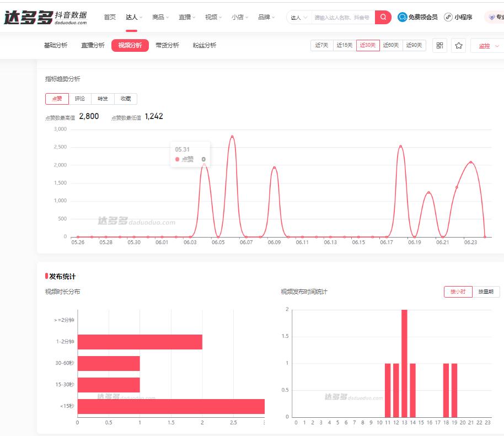Click the star favorite icon

click(458, 46)
